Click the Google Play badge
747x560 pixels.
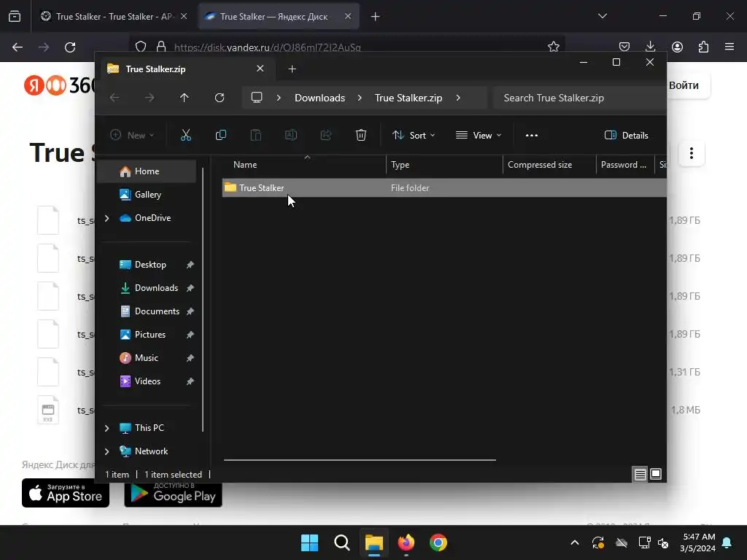(x=174, y=494)
